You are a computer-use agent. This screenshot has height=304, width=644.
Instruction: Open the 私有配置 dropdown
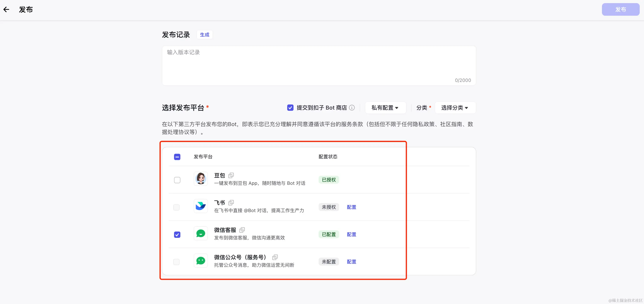point(385,108)
